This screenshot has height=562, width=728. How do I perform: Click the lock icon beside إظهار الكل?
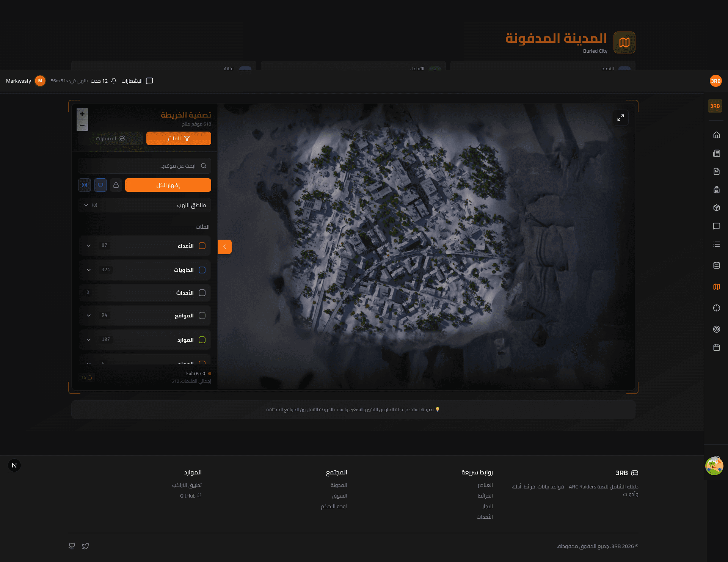tap(116, 185)
